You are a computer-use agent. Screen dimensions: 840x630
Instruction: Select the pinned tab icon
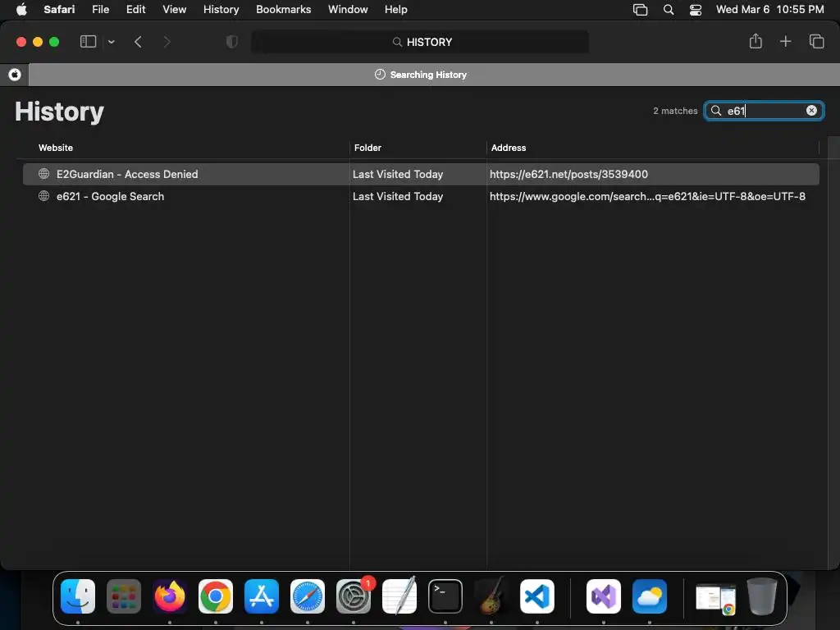[15, 75]
